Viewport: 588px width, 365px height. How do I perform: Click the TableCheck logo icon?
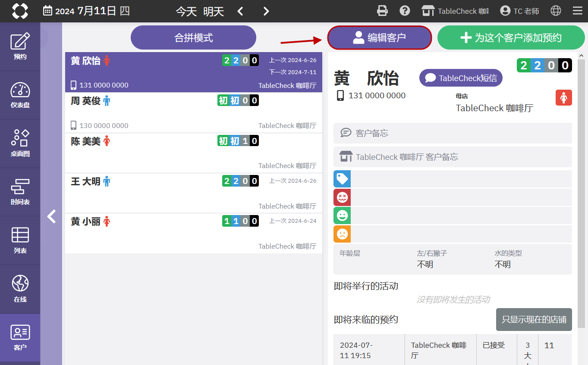click(20, 11)
